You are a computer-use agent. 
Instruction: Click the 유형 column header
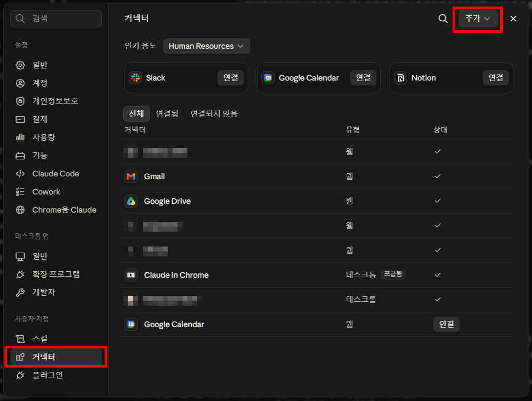coord(352,130)
